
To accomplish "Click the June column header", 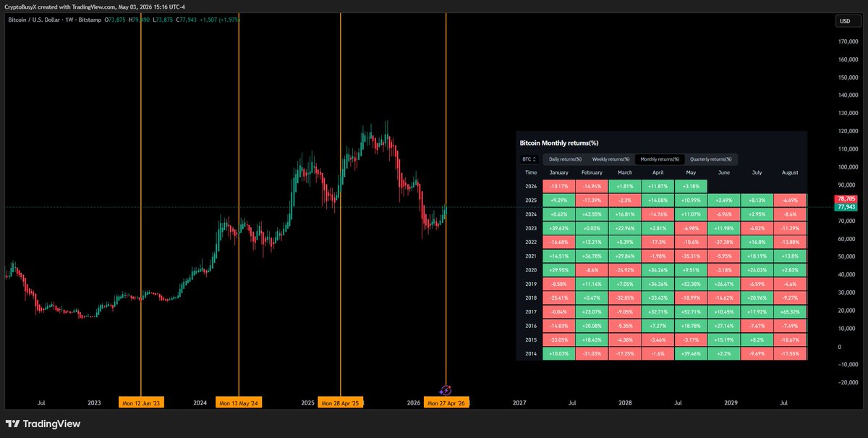I will tap(724, 173).
